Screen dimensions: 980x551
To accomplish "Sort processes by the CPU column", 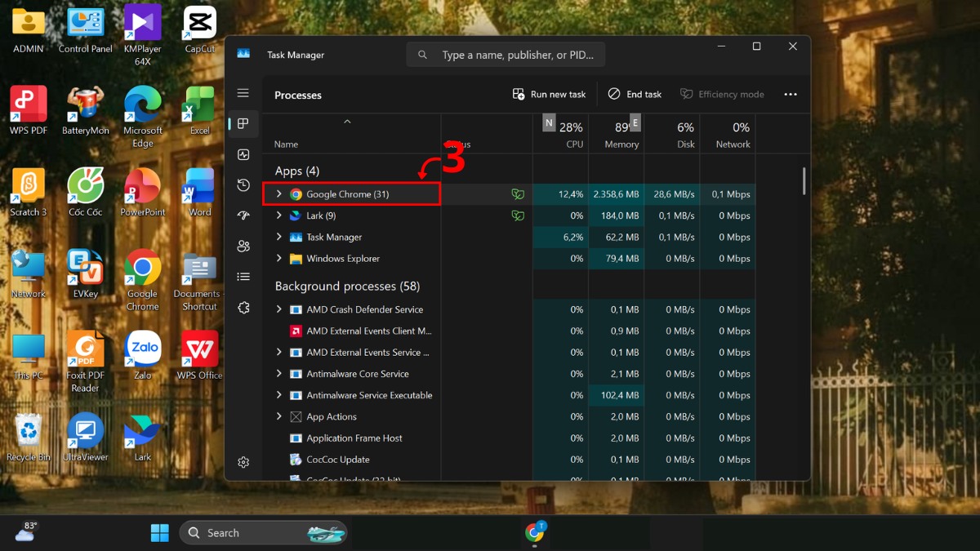I will [x=561, y=133].
